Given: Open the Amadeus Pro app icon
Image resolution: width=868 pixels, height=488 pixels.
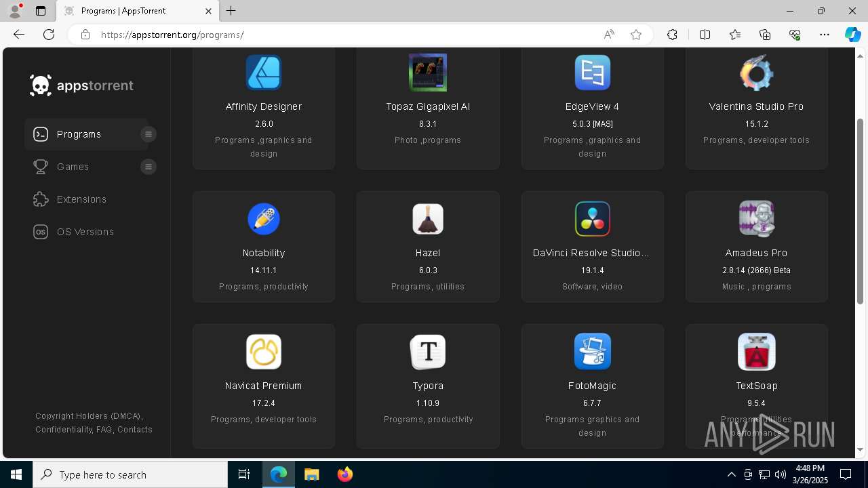Looking at the screenshot, I should tap(756, 219).
